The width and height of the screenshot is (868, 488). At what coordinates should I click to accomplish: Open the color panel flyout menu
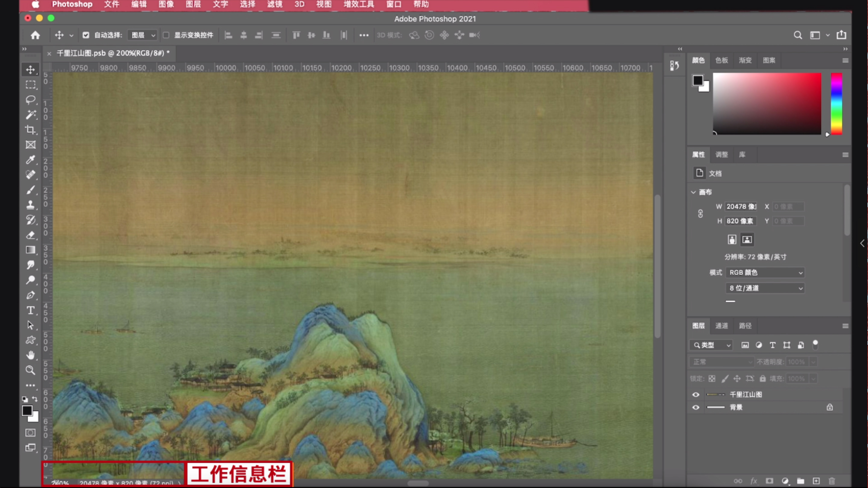coord(845,60)
